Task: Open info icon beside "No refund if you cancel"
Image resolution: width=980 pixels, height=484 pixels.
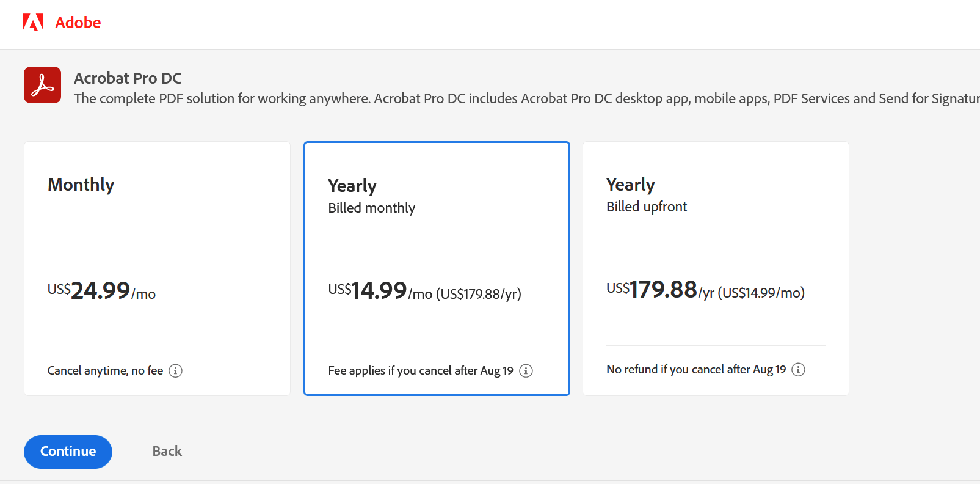Action: click(798, 370)
